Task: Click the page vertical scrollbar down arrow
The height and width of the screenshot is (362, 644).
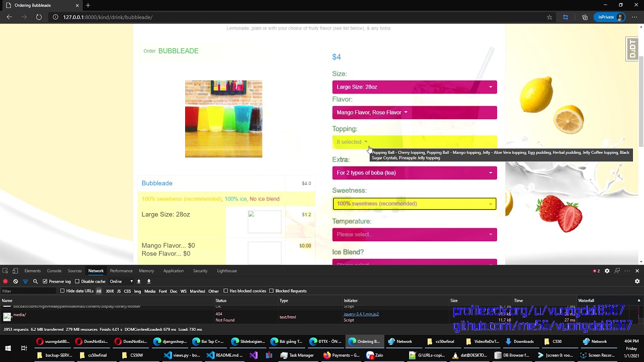Action: 641,261
